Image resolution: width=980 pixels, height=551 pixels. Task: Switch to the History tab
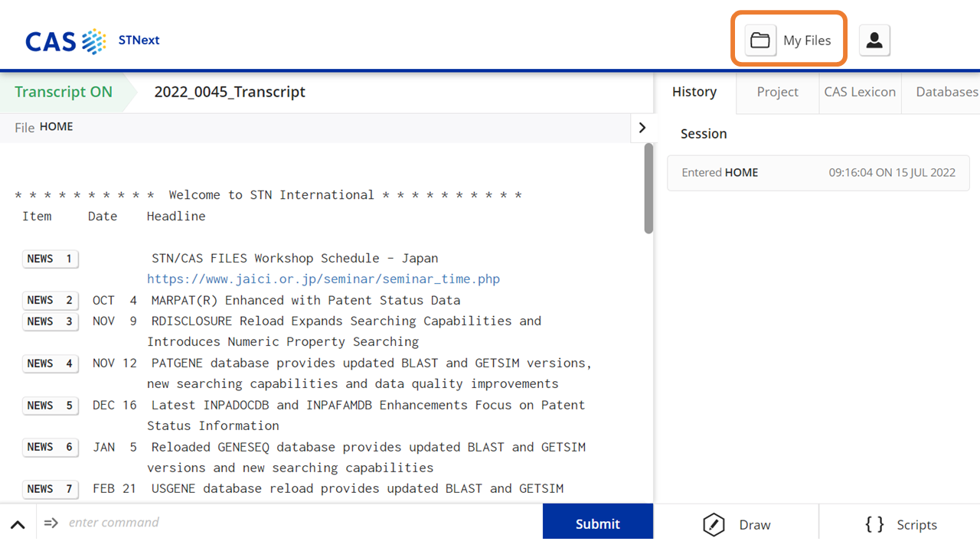click(694, 92)
